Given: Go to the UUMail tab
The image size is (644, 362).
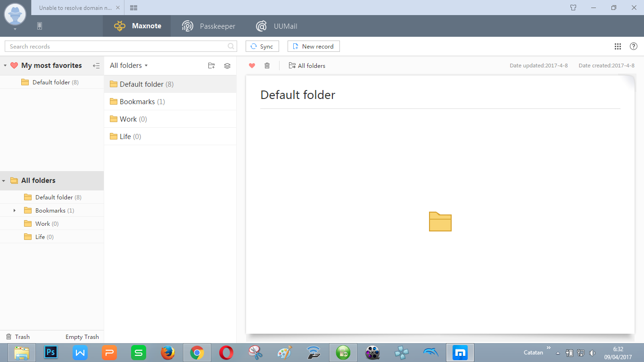Looking at the screenshot, I should point(276,26).
